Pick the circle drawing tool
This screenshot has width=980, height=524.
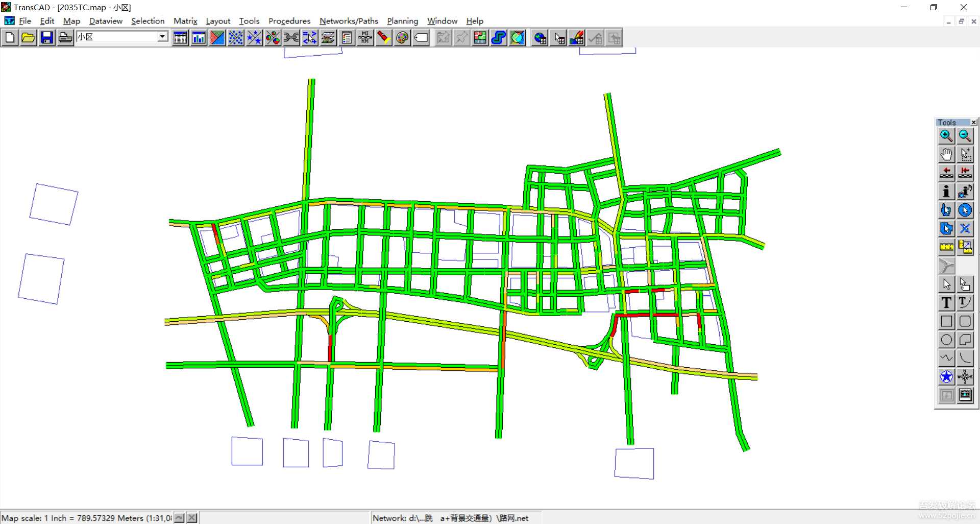[x=946, y=340]
